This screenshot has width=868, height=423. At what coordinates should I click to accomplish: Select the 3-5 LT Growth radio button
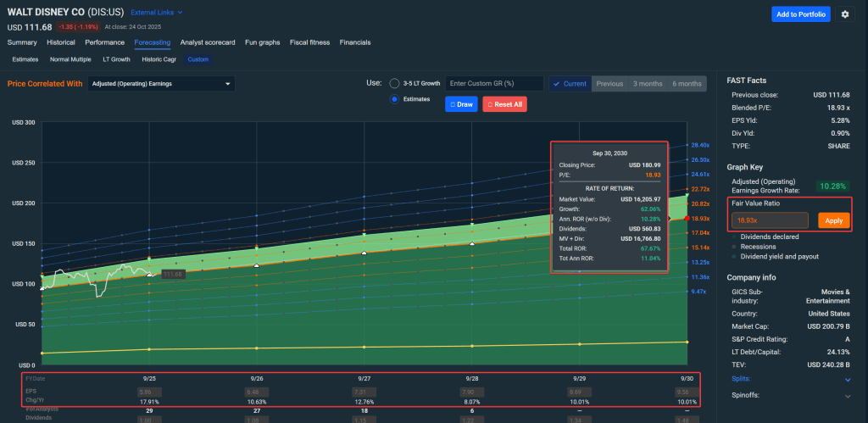[x=394, y=83]
